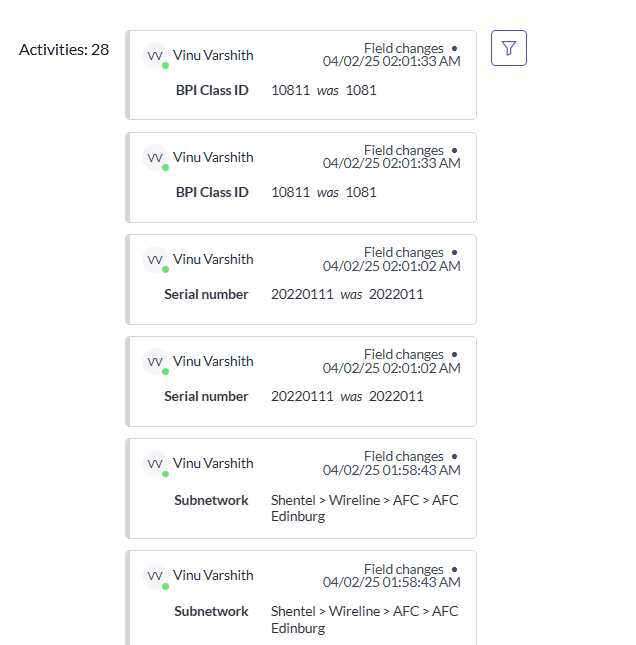Click the first 01:58:43 AM timestamp
The width and height of the screenshot is (636, 645).
pyautogui.click(x=391, y=470)
